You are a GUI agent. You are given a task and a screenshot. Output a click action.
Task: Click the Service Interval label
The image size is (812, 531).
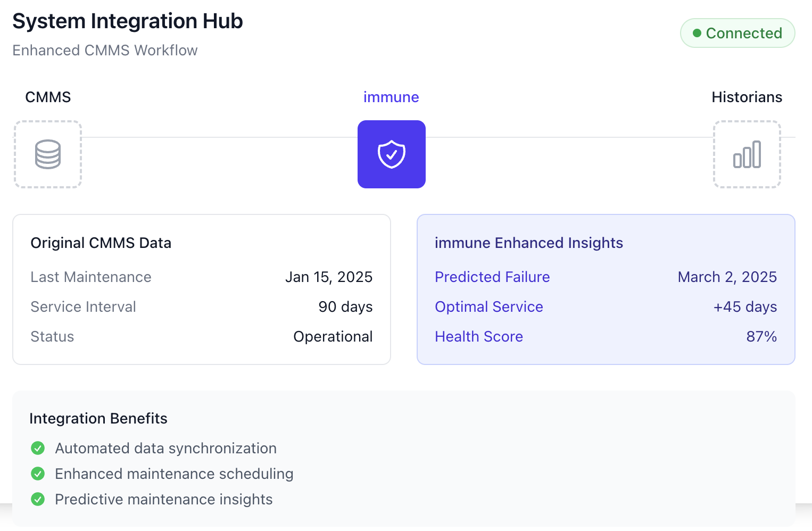tap(84, 306)
